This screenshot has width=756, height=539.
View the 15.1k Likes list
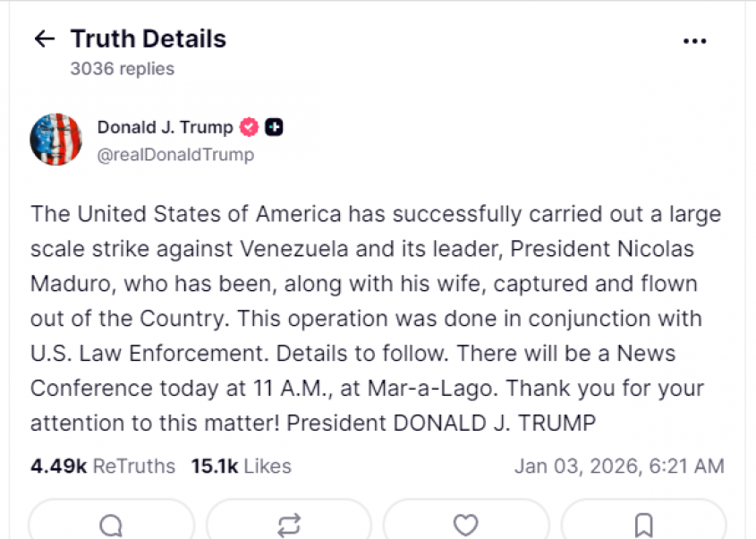[x=241, y=466]
